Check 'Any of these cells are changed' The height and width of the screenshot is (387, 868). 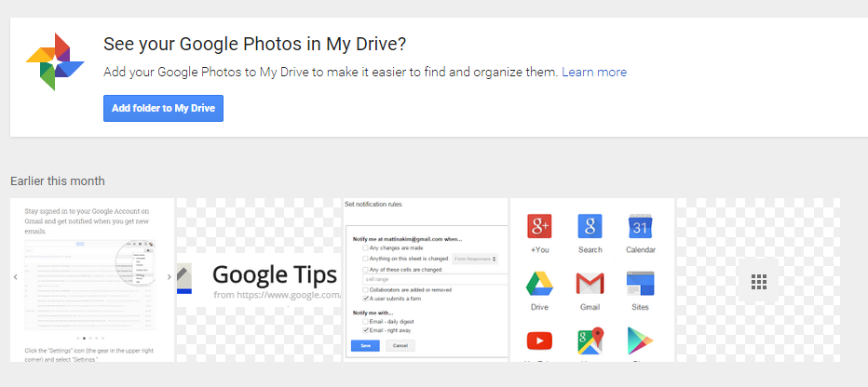pyautogui.click(x=365, y=269)
